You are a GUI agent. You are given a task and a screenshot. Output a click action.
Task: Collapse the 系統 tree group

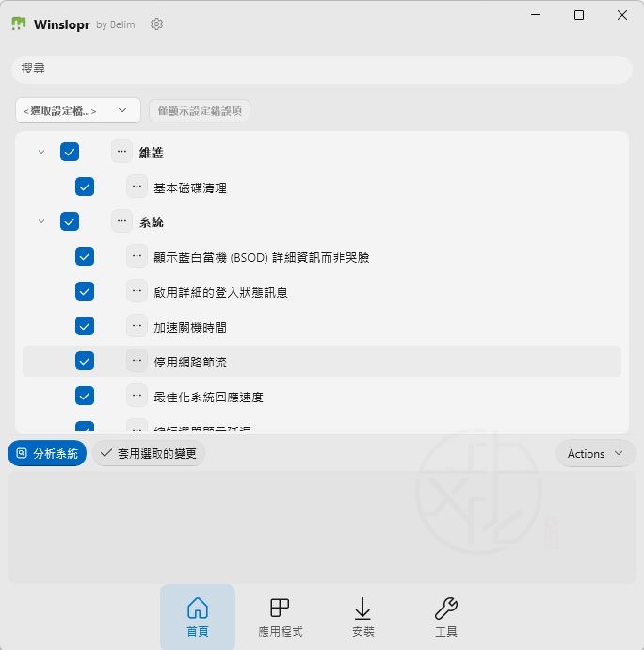coord(41,221)
